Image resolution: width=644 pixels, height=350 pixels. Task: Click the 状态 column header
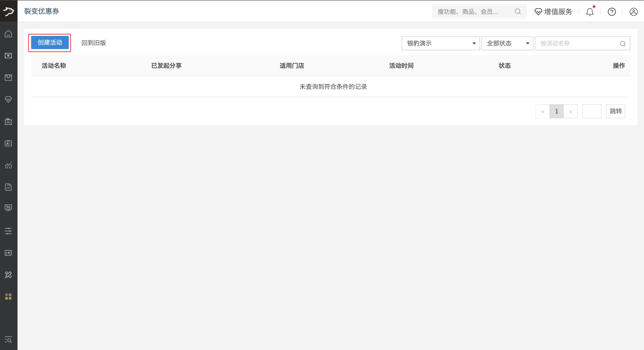click(505, 66)
